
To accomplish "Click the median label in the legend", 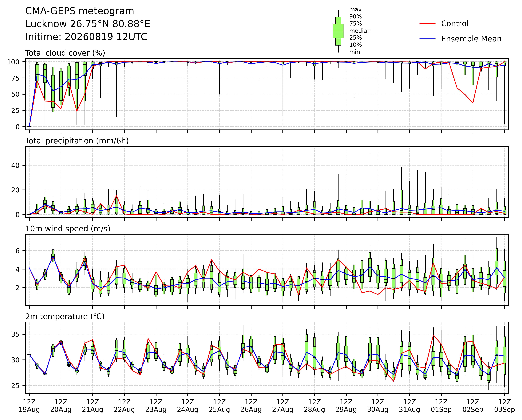I will [x=360, y=31].
